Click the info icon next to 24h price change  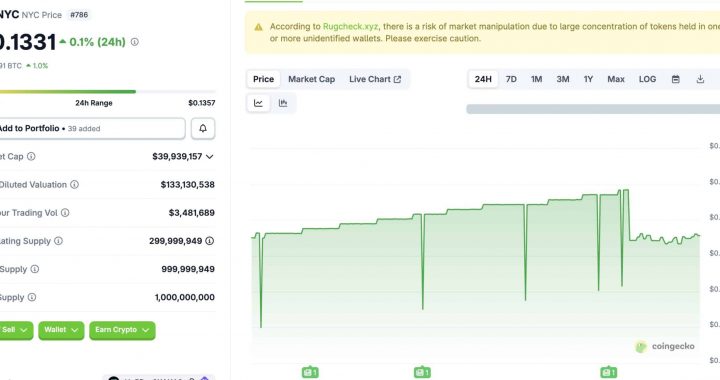pyautogui.click(x=135, y=42)
